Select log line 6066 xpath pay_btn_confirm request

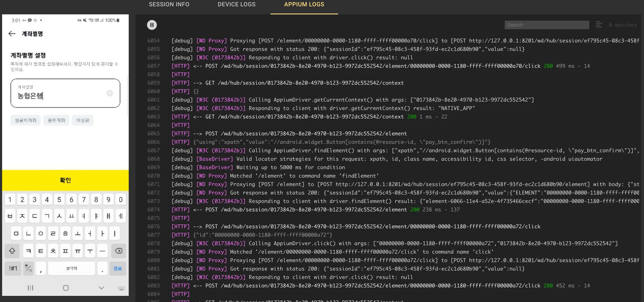pos(331,142)
